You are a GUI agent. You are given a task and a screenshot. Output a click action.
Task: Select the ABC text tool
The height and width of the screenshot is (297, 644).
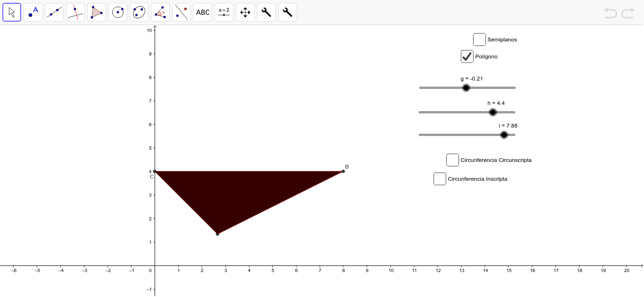click(x=203, y=12)
